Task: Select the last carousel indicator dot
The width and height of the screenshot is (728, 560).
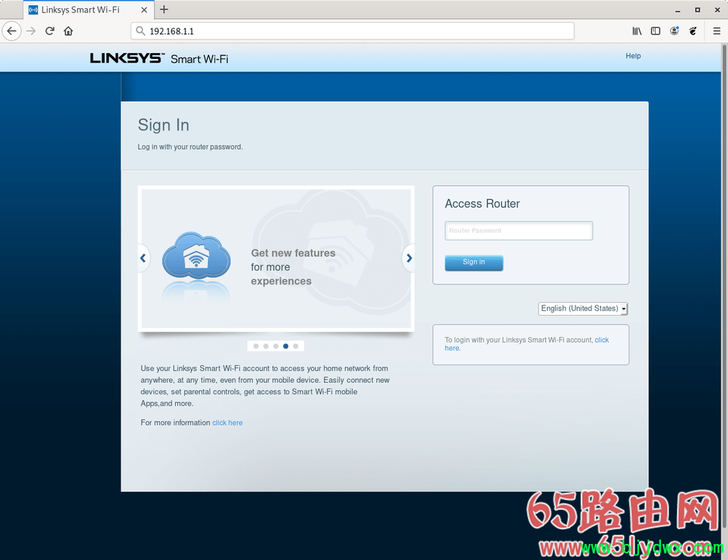Action: pos(295,346)
